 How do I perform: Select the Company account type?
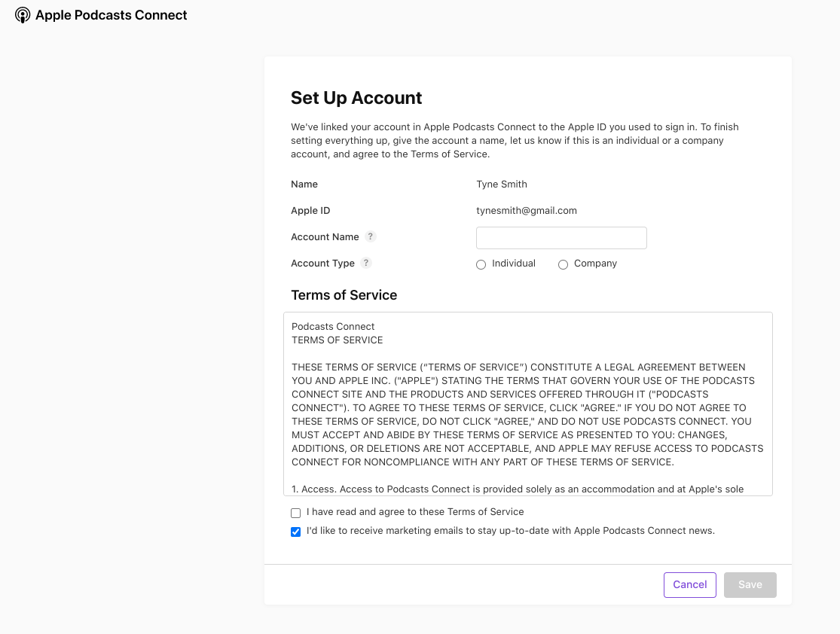pos(563,264)
